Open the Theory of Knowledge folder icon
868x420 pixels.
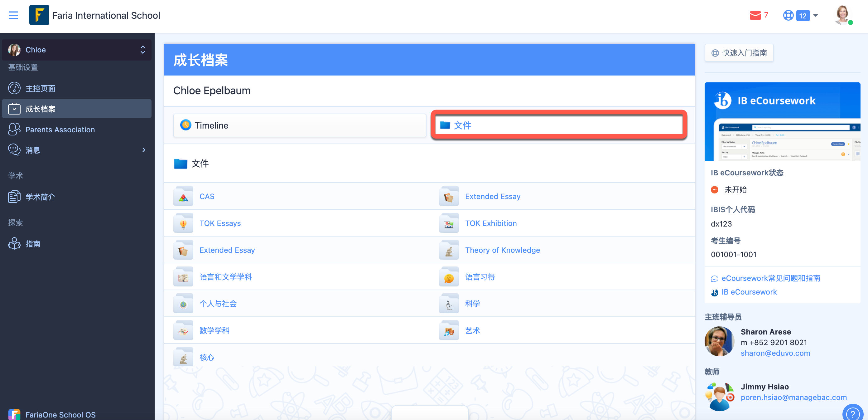(449, 250)
